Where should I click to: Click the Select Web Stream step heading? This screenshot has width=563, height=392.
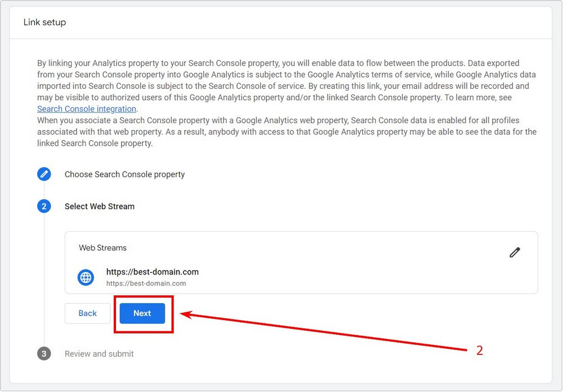(100, 206)
